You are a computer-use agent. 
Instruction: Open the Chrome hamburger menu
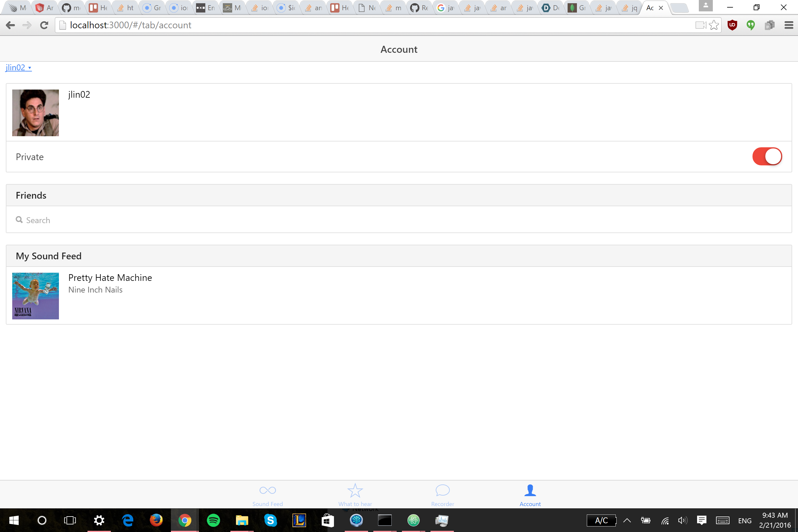(x=789, y=25)
